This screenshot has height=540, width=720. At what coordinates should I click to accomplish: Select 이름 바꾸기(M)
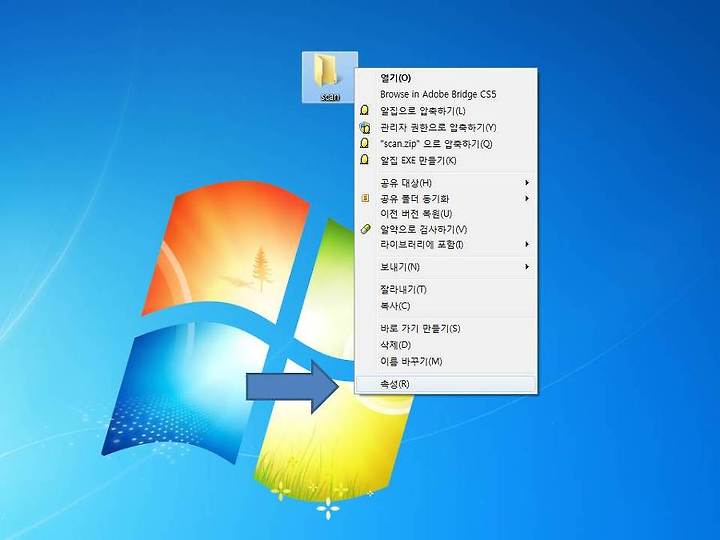click(445, 361)
